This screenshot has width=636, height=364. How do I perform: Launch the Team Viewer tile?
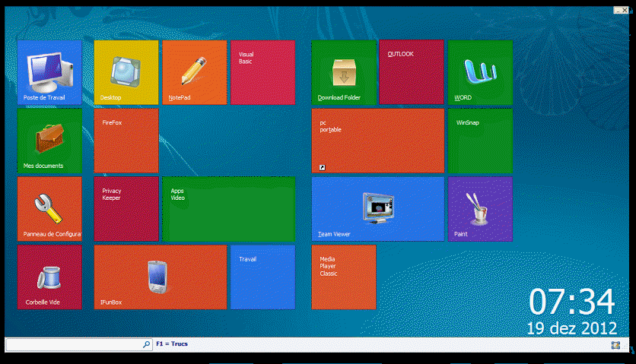coord(378,209)
